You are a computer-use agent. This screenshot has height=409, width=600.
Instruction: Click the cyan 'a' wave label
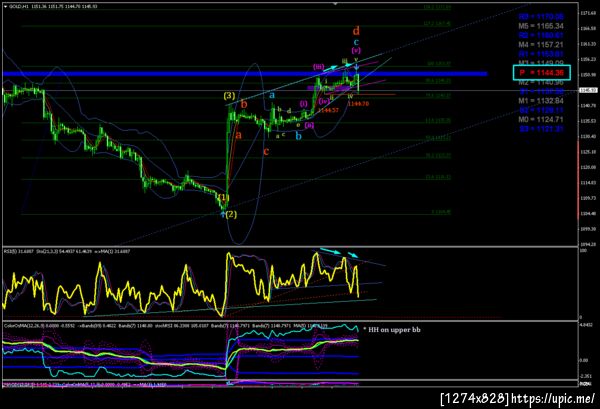(272, 95)
